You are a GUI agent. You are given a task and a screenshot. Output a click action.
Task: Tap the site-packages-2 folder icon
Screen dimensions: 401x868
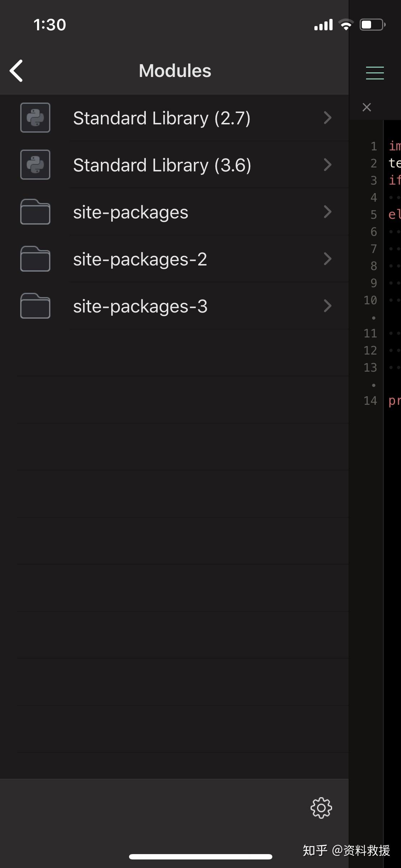(x=35, y=259)
